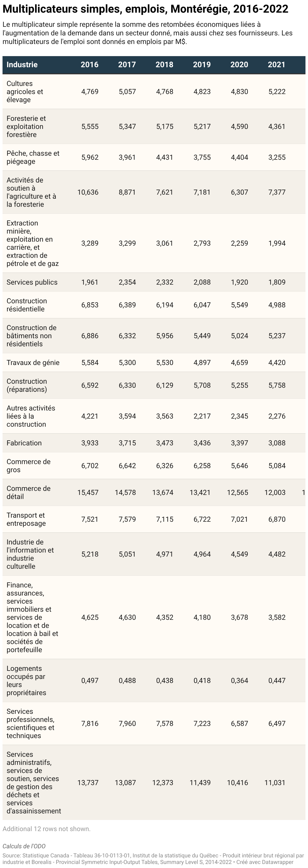Screen dimensions: 308x868
Task: Select the 15,457 cell for Commerce de détail
Action: pos(88,492)
